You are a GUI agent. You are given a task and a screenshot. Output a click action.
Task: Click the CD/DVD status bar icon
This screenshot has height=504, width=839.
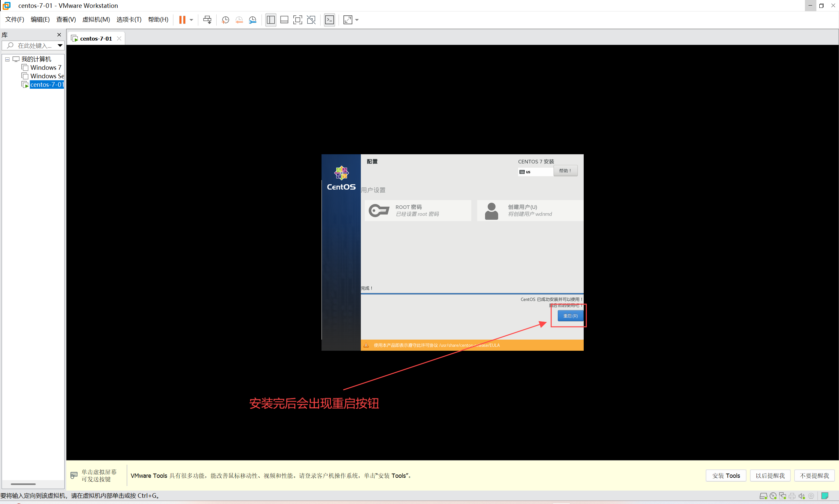point(773,496)
